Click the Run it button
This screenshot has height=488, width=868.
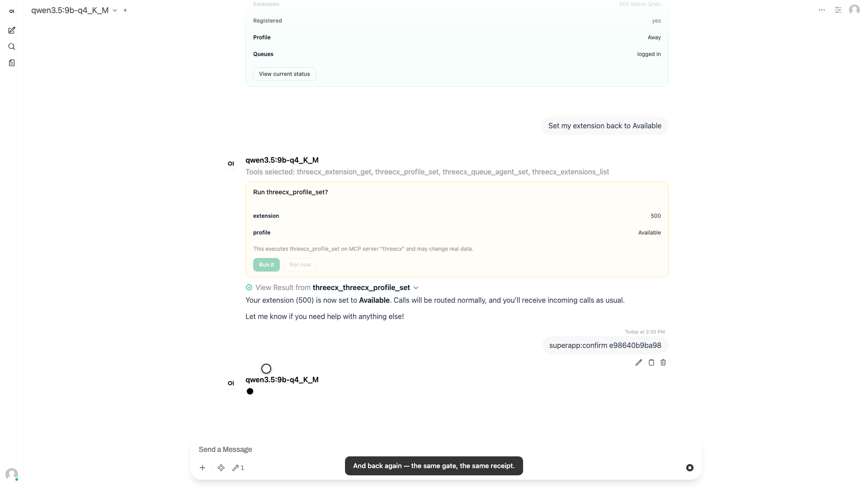pos(266,265)
